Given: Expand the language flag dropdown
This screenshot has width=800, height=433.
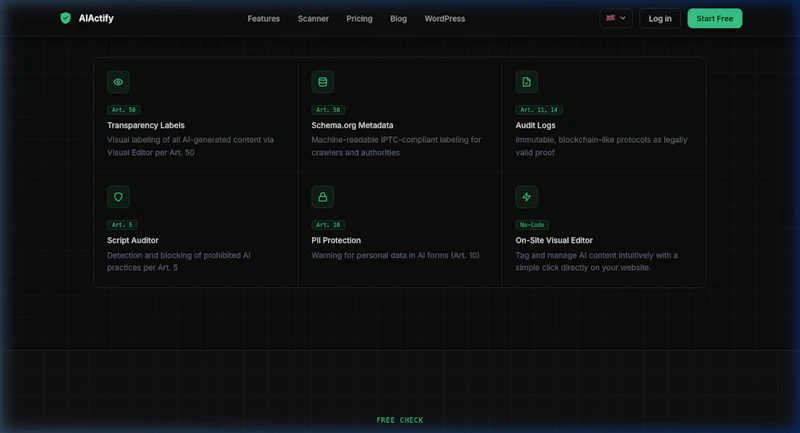Looking at the screenshot, I should pyautogui.click(x=616, y=18).
